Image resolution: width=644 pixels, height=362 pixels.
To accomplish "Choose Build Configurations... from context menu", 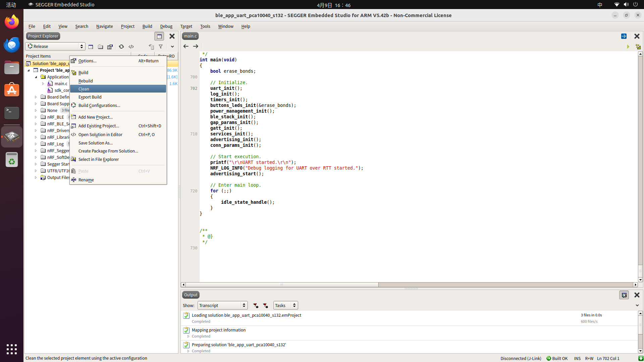I will 99,105.
